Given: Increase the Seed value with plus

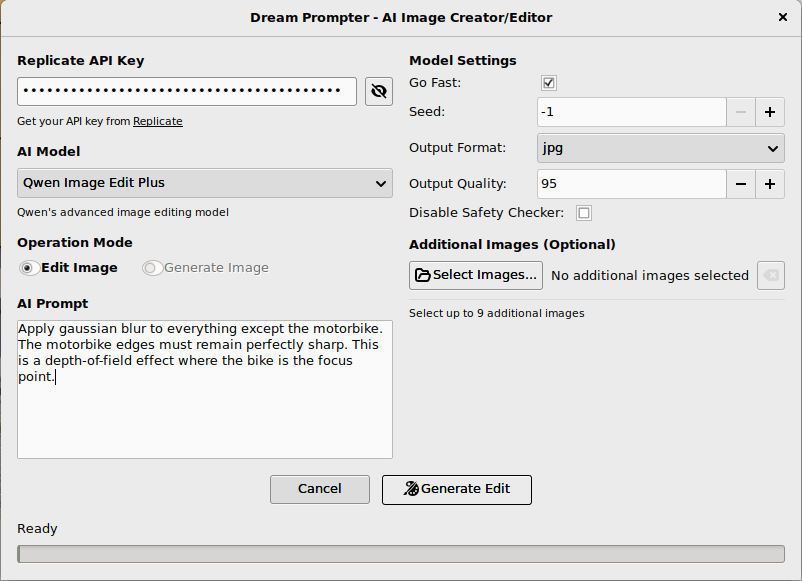Looking at the screenshot, I should click(x=770, y=112).
